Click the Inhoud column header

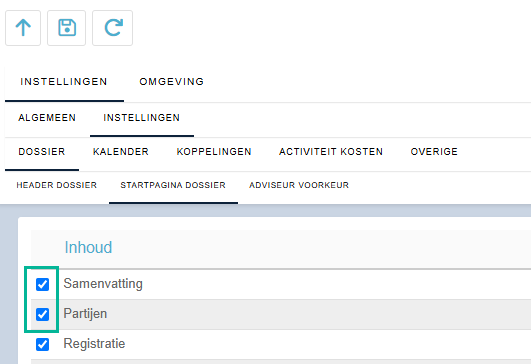[x=88, y=247]
